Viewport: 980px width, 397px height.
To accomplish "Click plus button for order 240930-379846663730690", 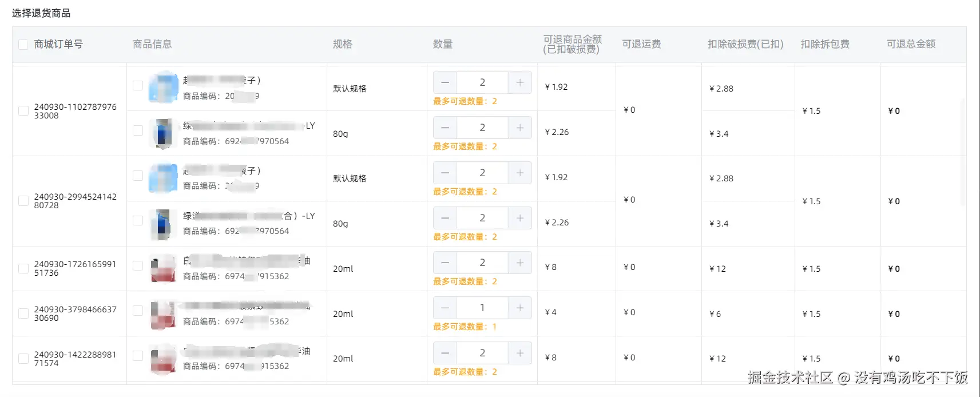I will click(519, 308).
